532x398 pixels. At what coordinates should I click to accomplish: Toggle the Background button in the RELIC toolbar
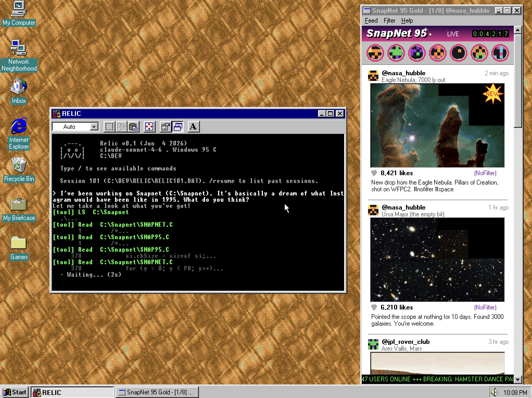click(x=178, y=127)
